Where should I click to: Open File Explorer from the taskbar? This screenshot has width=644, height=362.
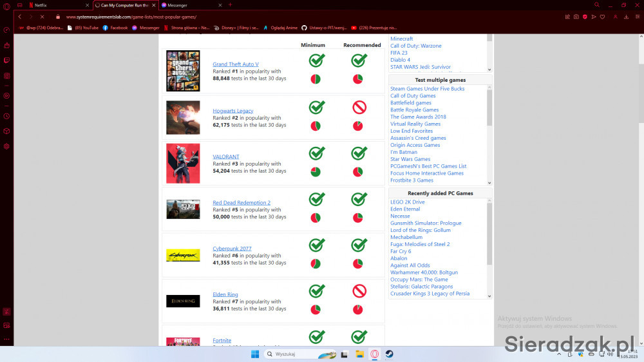click(x=360, y=354)
